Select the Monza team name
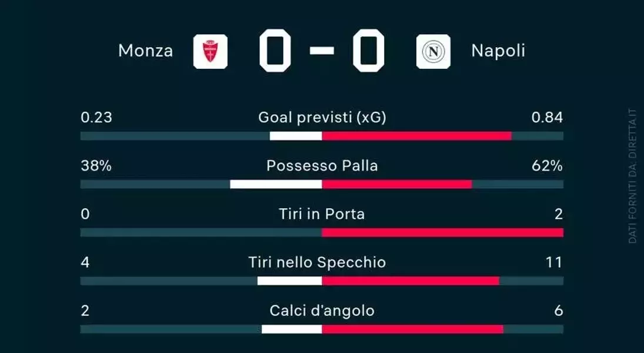 [145, 51]
